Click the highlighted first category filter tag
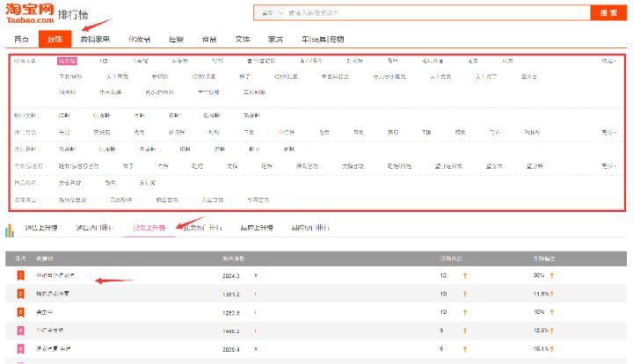The height and width of the screenshot is (364, 633). point(67,62)
